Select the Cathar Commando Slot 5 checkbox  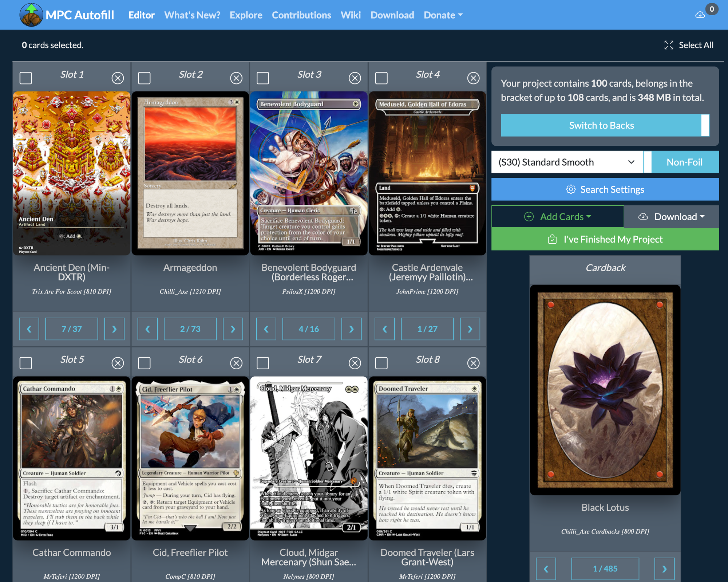click(x=26, y=363)
